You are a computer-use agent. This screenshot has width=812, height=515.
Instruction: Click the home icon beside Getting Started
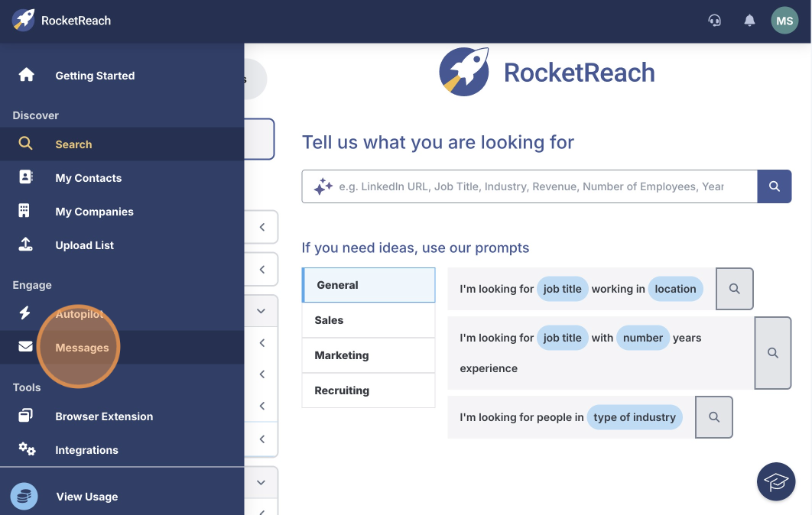[26, 75]
